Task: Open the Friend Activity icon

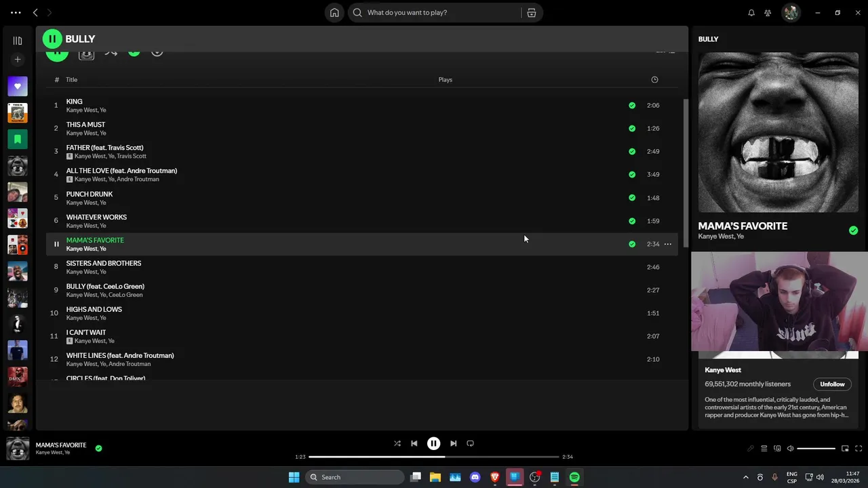Action: [x=768, y=12]
